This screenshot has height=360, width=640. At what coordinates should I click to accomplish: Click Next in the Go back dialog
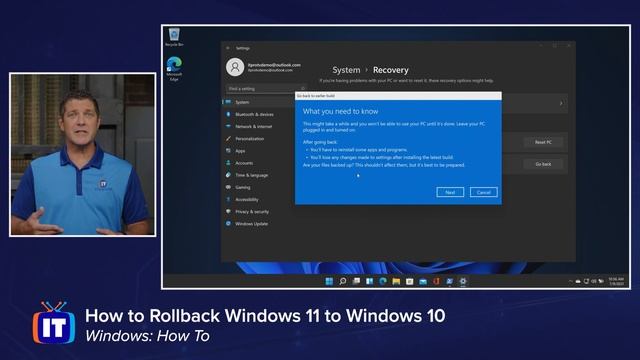[x=450, y=192]
